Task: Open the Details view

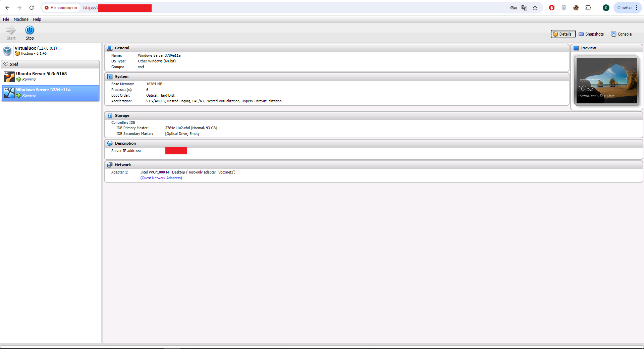Action: [x=563, y=34]
